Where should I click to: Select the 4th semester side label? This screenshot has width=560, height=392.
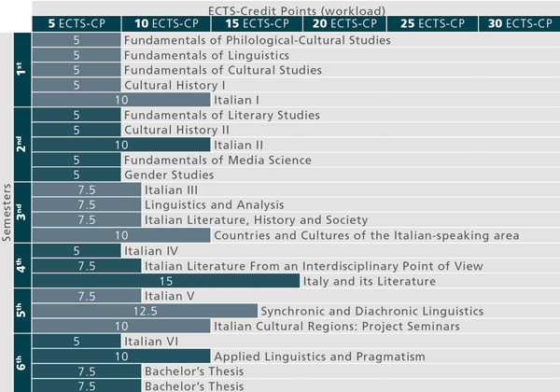tap(21, 266)
